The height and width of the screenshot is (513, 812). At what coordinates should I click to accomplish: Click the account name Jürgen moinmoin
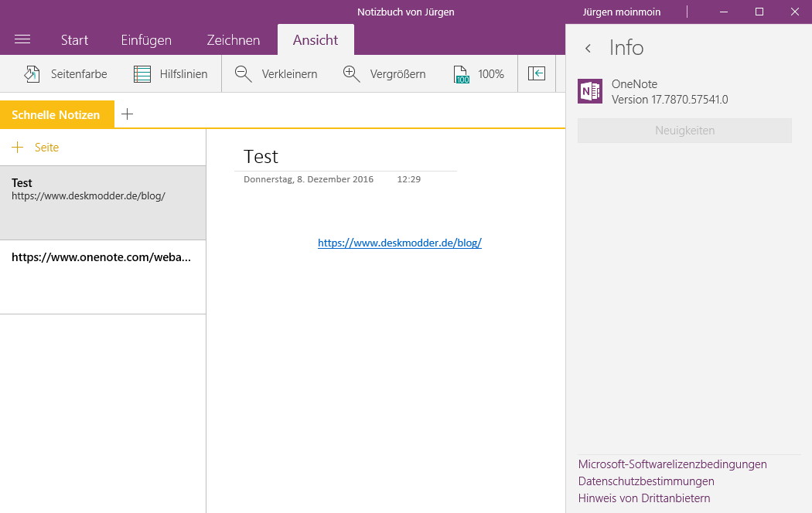click(x=622, y=12)
